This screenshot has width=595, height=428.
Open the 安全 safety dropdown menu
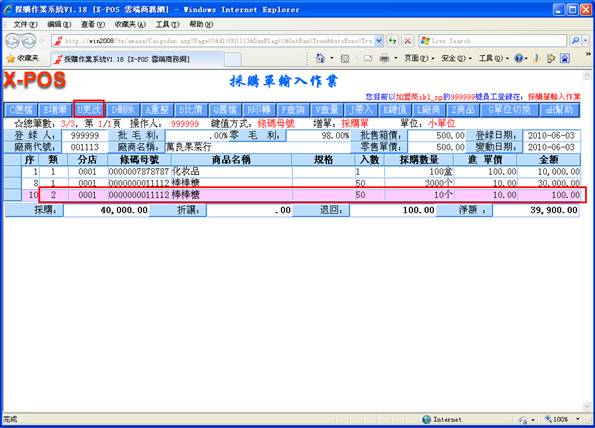(456, 58)
